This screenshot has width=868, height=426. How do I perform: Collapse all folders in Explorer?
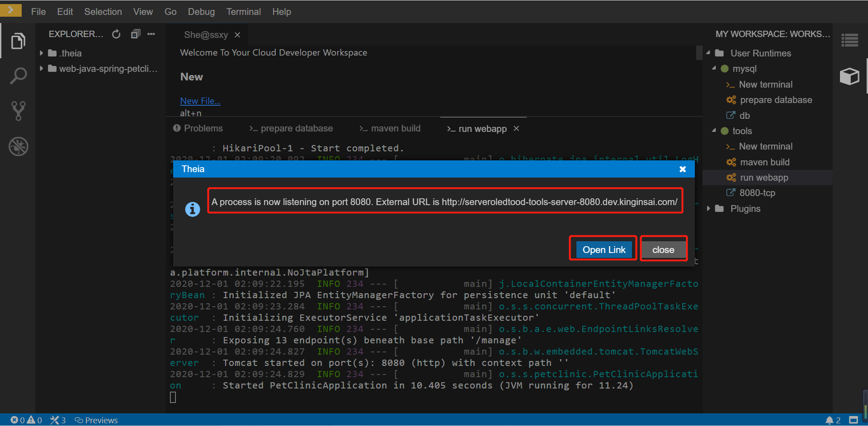pyautogui.click(x=136, y=34)
